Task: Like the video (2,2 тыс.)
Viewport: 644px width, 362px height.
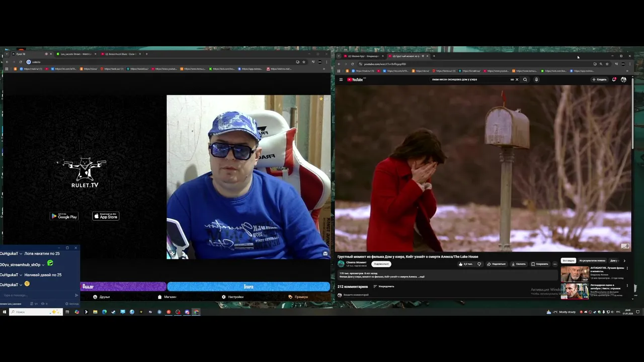Action: [x=466, y=264]
